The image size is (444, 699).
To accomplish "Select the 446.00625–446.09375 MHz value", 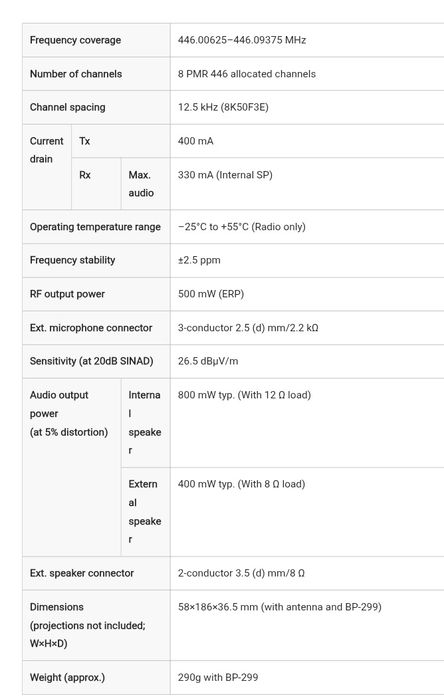I will (242, 40).
